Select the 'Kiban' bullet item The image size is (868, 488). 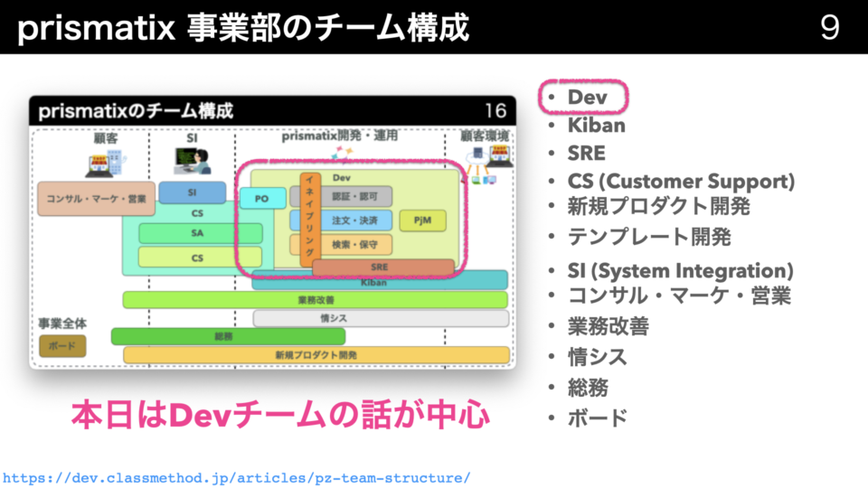pos(596,126)
